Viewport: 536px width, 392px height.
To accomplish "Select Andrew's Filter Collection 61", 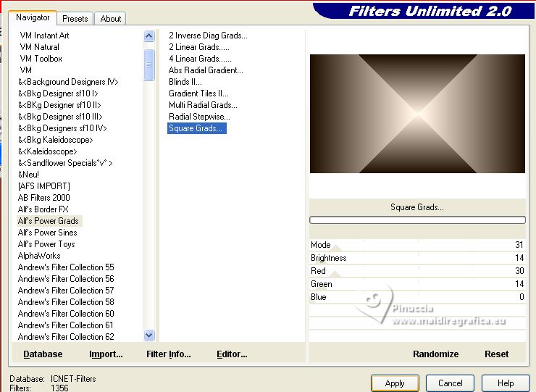I will tap(66, 325).
